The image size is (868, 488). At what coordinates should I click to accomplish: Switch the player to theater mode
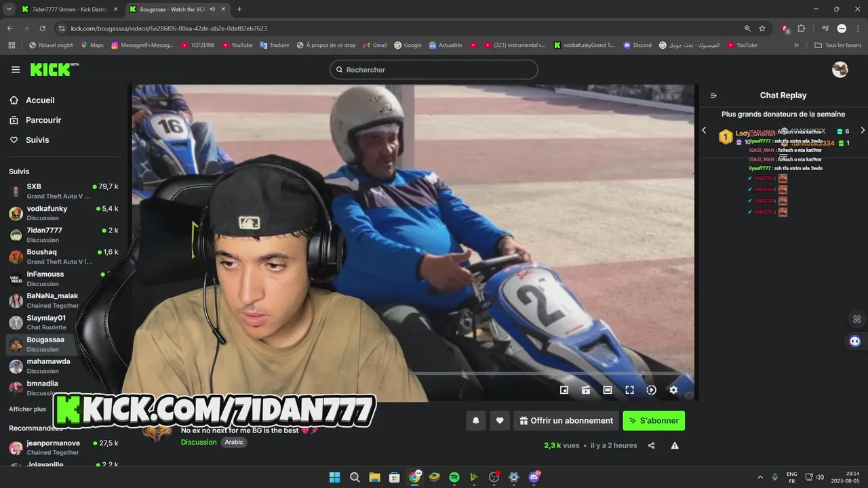pyautogui.click(x=608, y=390)
